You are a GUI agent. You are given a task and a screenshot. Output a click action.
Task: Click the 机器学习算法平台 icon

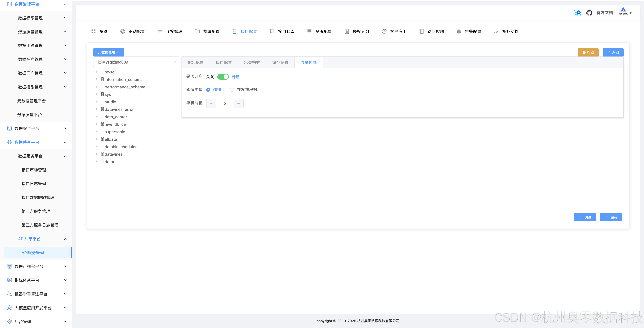click(9, 294)
